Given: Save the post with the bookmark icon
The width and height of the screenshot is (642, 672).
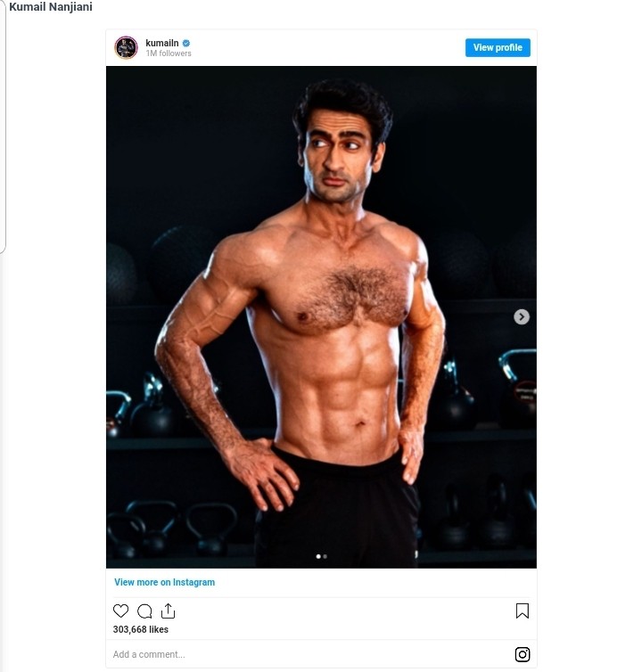Looking at the screenshot, I should (x=523, y=611).
